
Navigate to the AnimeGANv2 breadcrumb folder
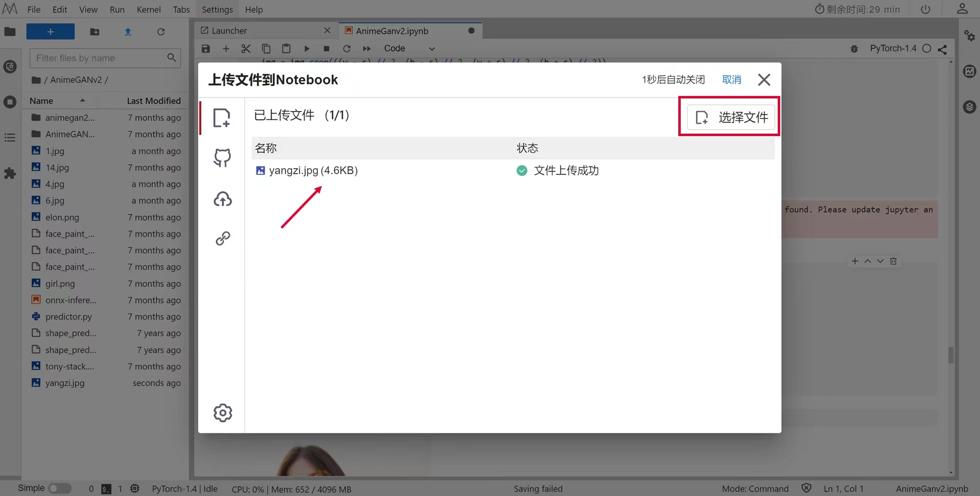click(76, 79)
